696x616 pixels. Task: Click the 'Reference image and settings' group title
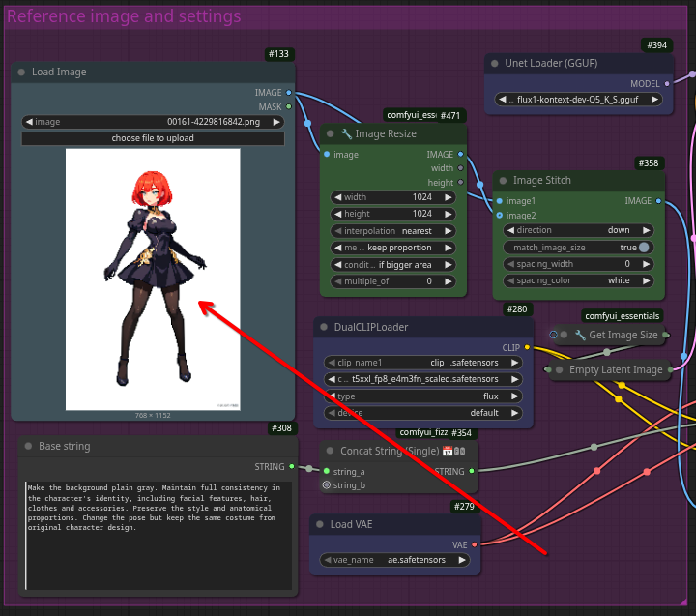point(124,16)
